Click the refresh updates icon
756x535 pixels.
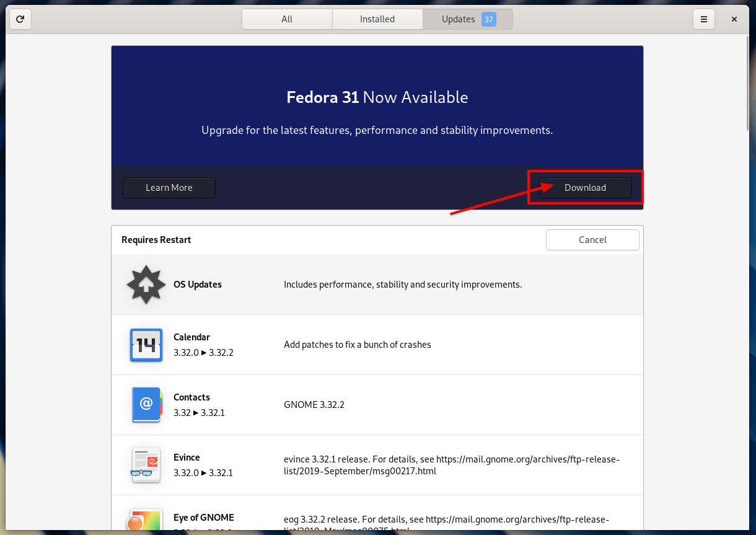coord(20,19)
